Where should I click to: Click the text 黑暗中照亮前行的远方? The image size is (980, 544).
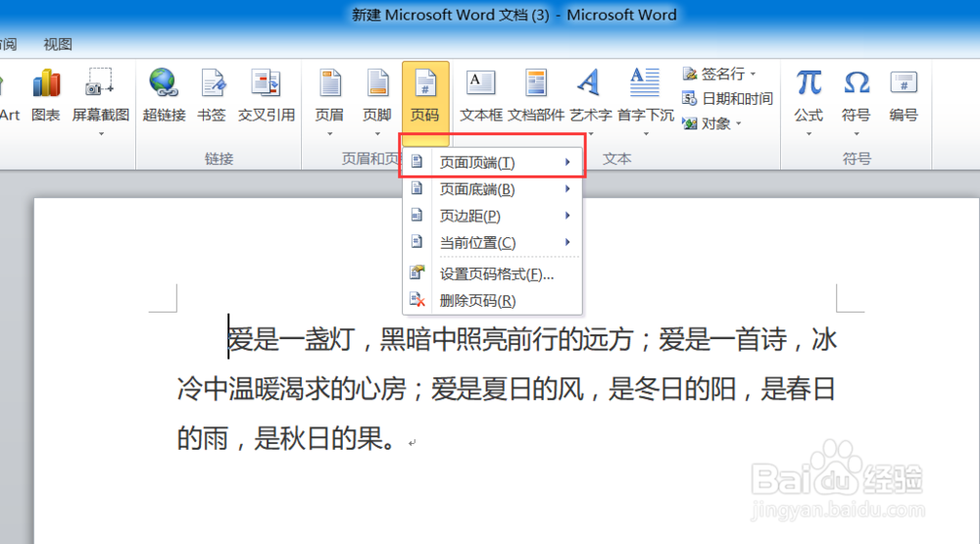[x=507, y=339]
